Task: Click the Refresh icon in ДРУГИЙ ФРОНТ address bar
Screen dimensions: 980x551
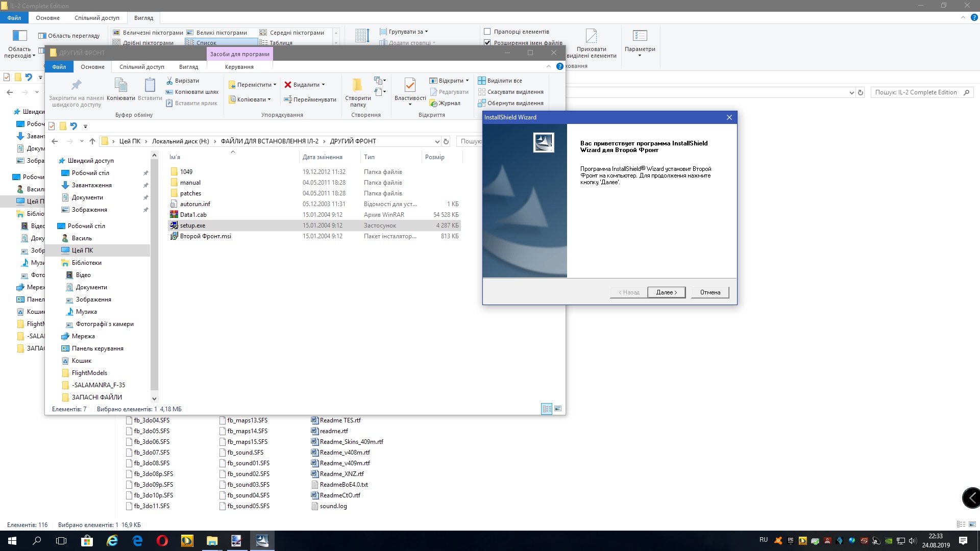Action: pos(446,141)
